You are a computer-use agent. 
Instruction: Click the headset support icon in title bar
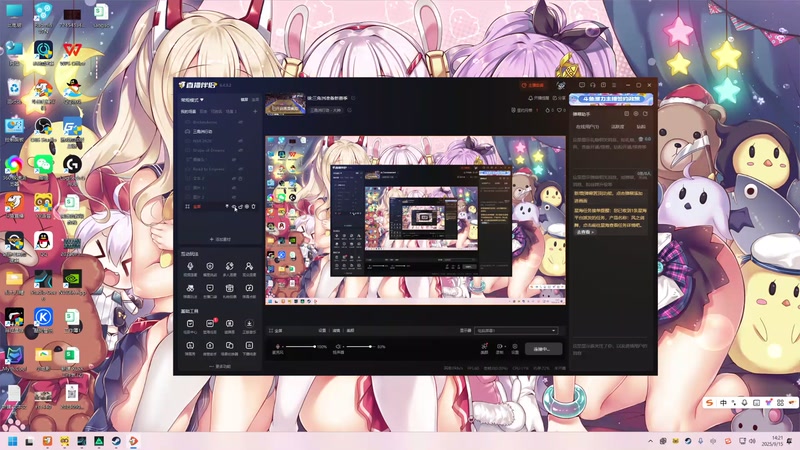593,85
